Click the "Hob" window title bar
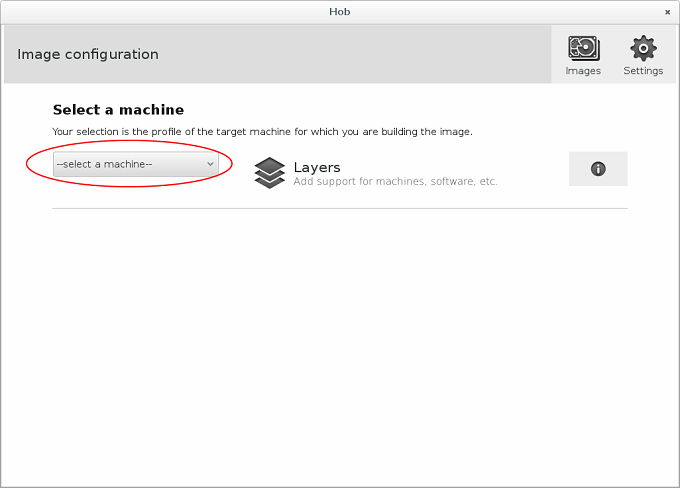 click(340, 11)
